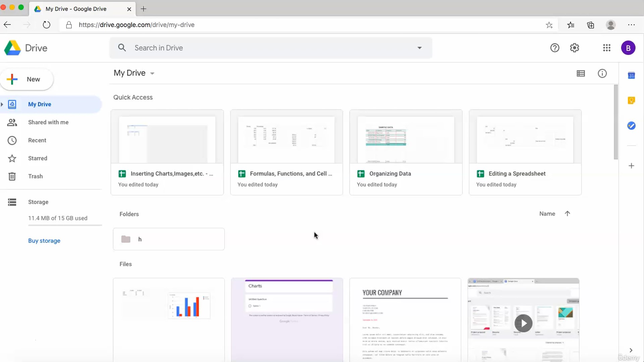This screenshot has width=644, height=362.
Task: Reload the browser page
Action: [x=46, y=25]
